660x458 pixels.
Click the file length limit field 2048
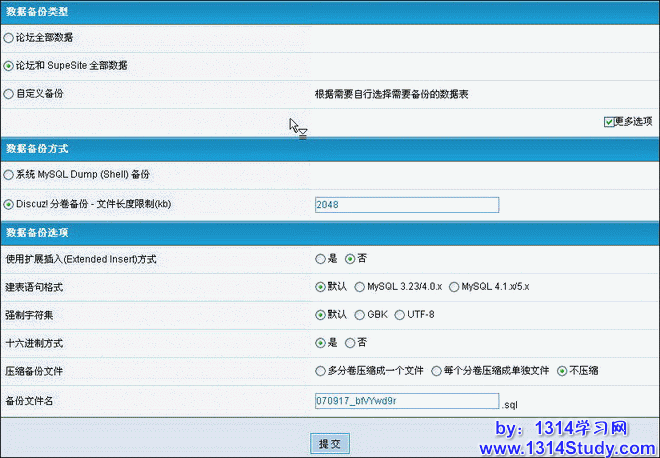[406, 204]
